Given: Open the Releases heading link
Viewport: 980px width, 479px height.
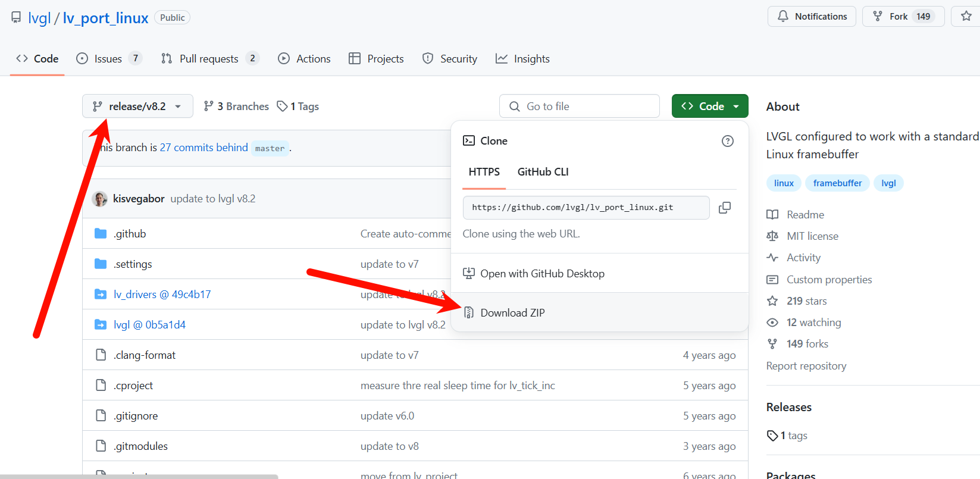Looking at the screenshot, I should click(x=789, y=407).
